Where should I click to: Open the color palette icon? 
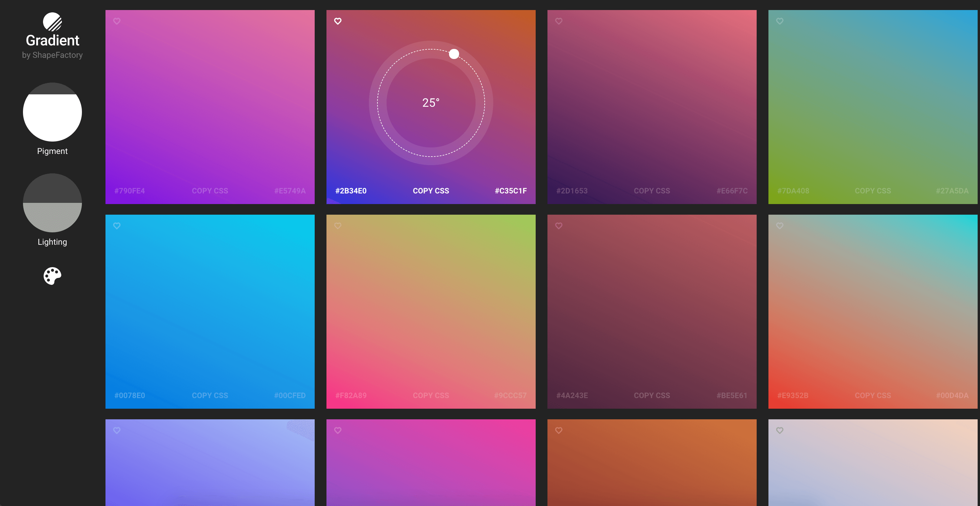pyautogui.click(x=52, y=276)
